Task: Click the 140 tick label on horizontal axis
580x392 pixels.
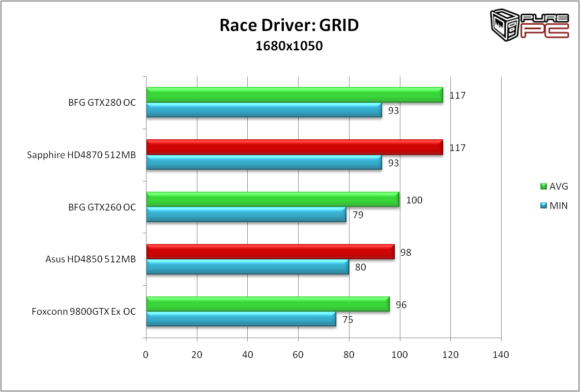Action: click(501, 354)
